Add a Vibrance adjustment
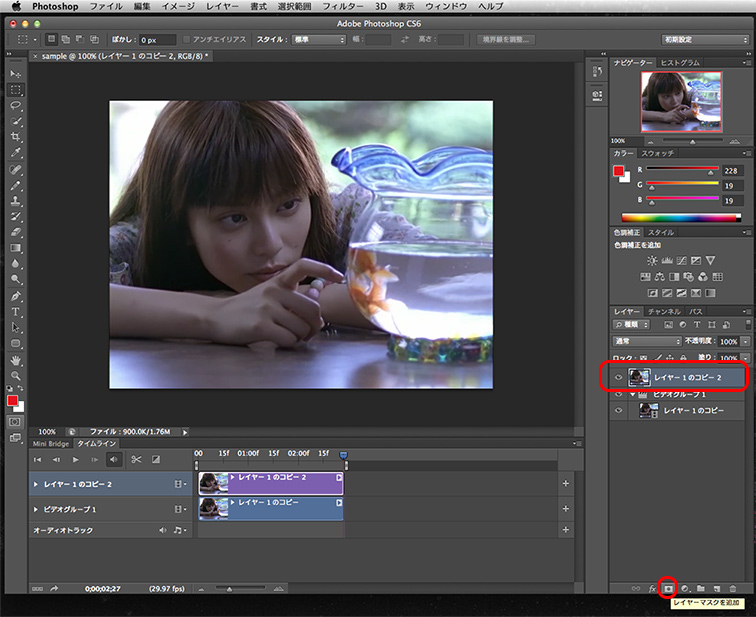 pyautogui.click(x=710, y=261)
